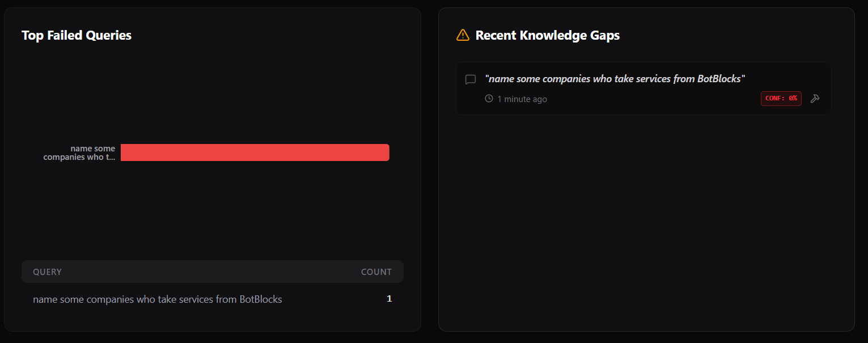This screenshot has height=343, width=868.
Task: Click the '1 minute ago' timestamp
Action: coord(522,99)
